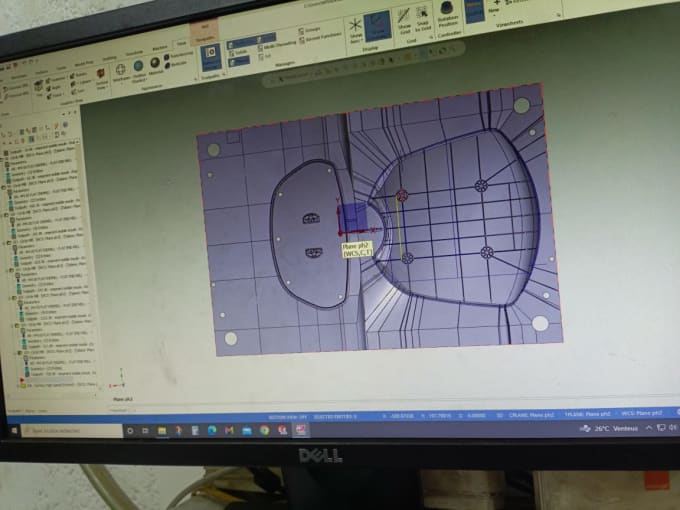Viewport: 680px width, 510px height.
Task: Open Microsoft Edge from the taskbar
Action: point(212,430)
